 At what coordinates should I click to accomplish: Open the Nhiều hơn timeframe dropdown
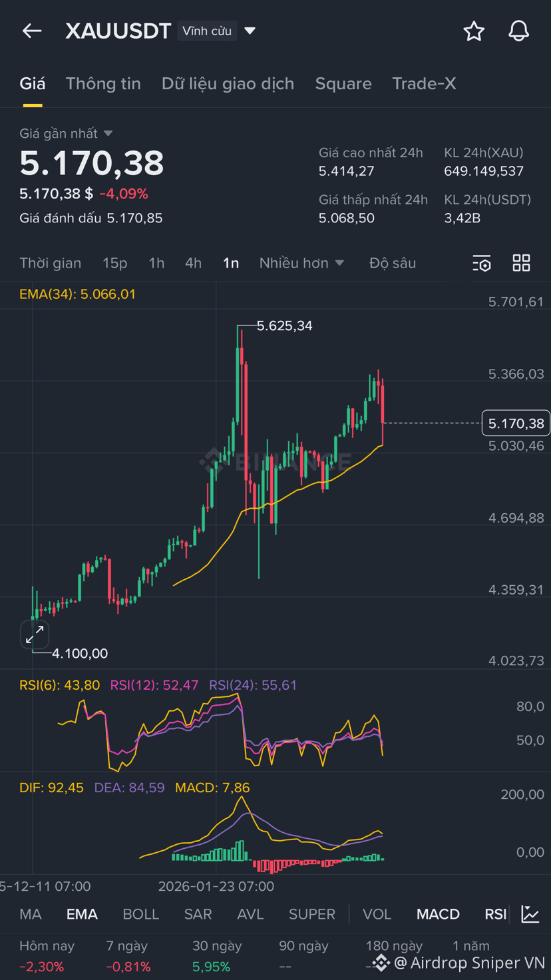point(301,263)
